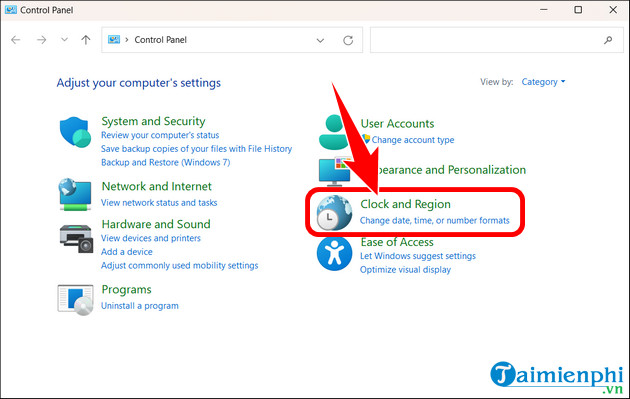Expand the address path chevron before Control Panel
Image resolution: width=630 pixels, height=399 pixels.
click(127, 39)
